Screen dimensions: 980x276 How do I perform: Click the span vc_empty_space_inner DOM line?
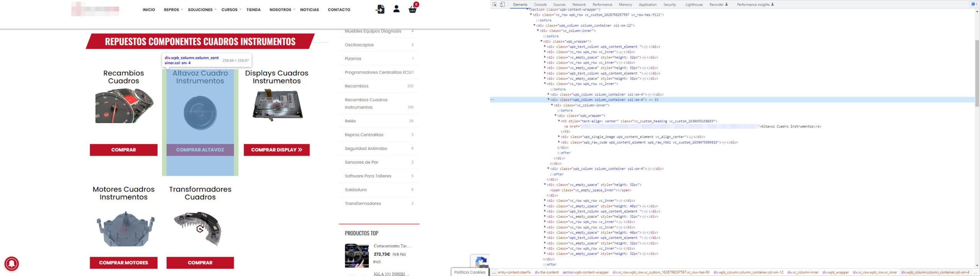pyautogui.click(x=591, y=190)
